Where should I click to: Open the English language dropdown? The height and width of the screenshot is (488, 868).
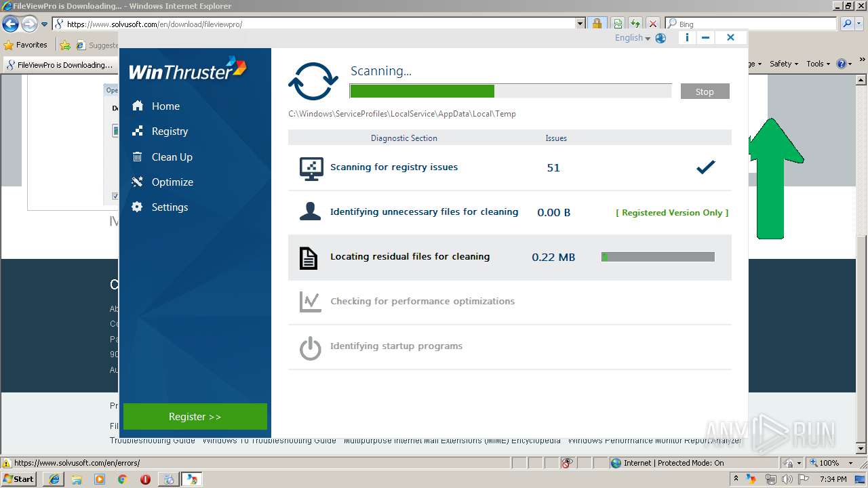(632, 38)
